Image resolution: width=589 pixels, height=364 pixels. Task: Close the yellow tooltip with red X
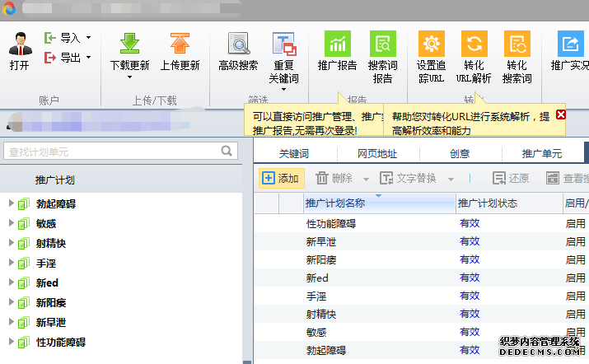click(x=561, y=115)
